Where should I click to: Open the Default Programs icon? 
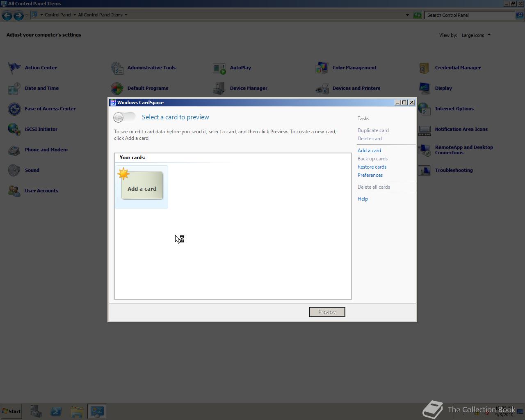coord(117,88)
